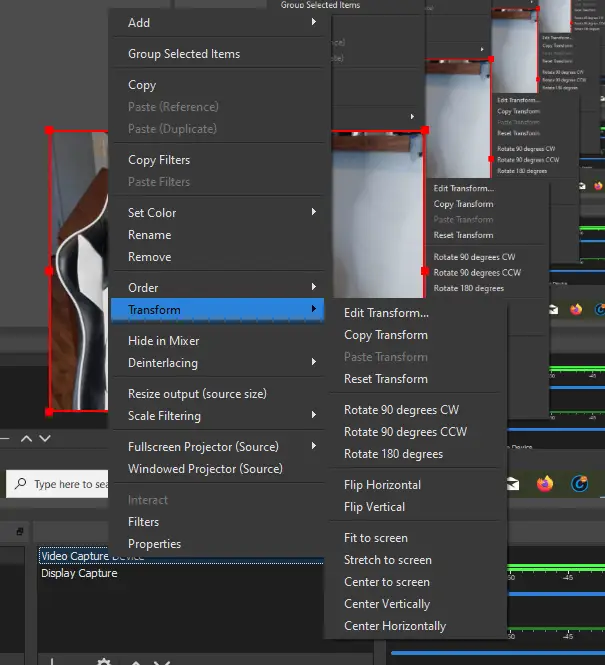The height and width of the screenshot is (665, 605).
Task: Pick Rotate 90 degrees CCW in the large submenu
Action: [415, 432]
